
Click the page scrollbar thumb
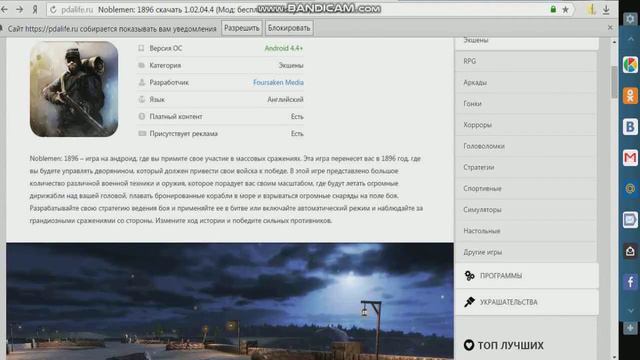click(x=614, y=82)
